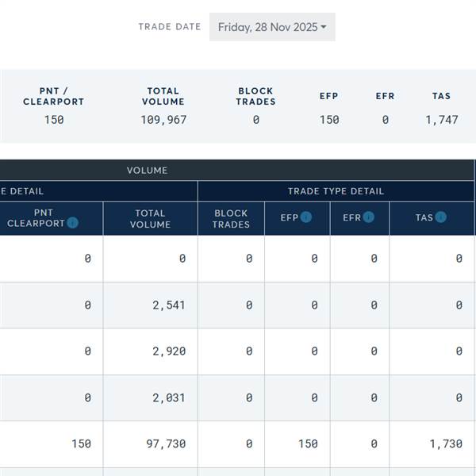The width and height of the screenshot is (476, 476).
Task: Click the Total Volume table column header
Action: click(x=150, y=218)
